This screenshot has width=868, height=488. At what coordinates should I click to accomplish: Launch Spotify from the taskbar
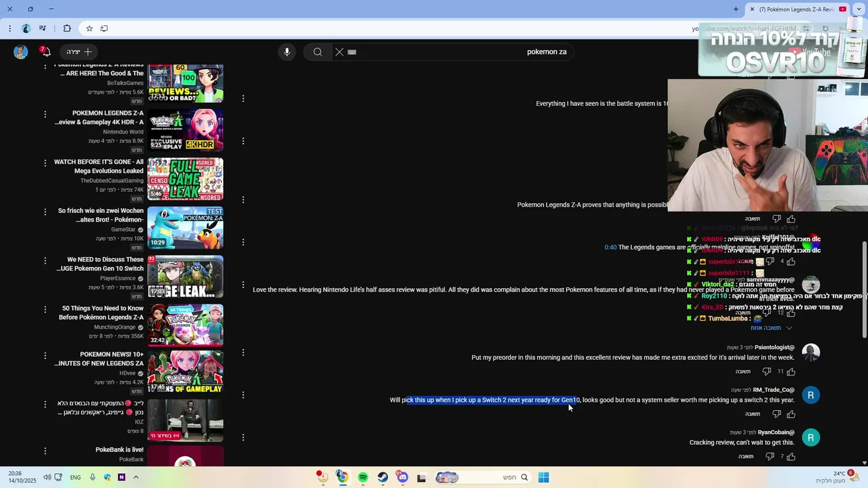[363, 477]
